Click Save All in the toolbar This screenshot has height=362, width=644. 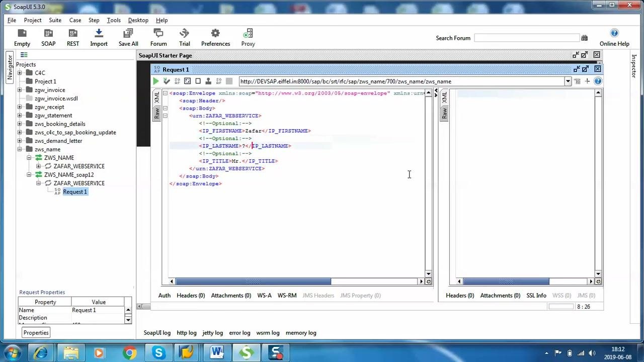pos(128,38)
